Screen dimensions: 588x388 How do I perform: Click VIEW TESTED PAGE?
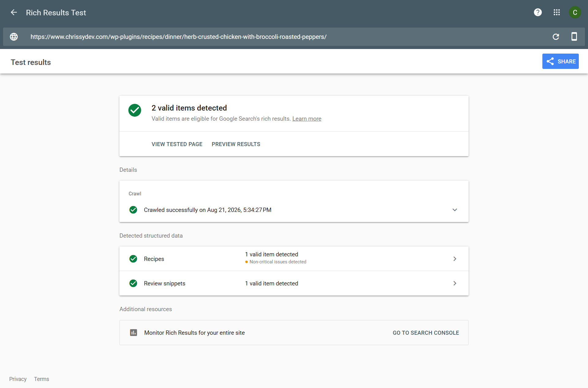pos(177,144)
